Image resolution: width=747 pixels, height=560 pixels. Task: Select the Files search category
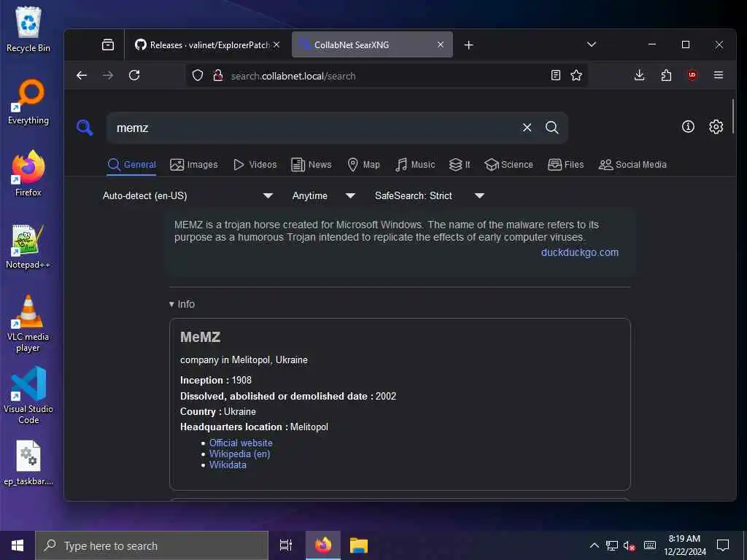coord(566,165)
